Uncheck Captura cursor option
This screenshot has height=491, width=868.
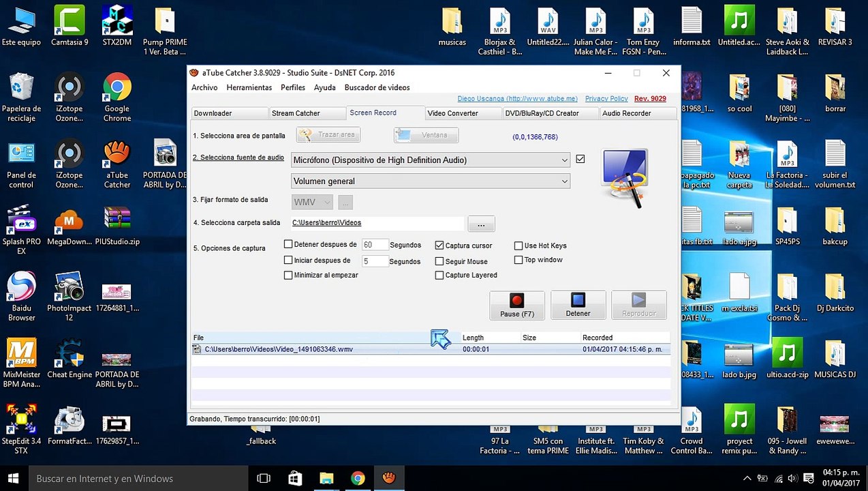[439, 245]
